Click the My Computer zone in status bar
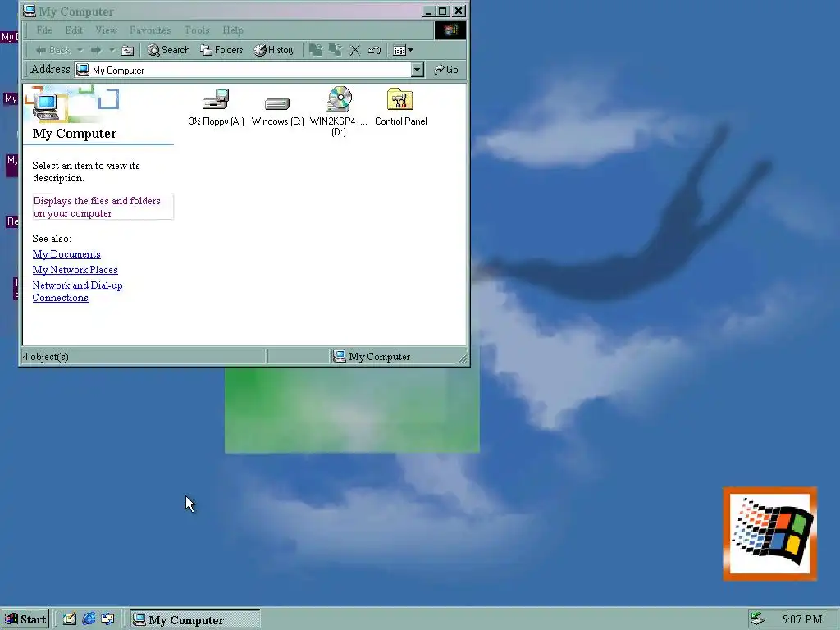 tap(372, 357)
